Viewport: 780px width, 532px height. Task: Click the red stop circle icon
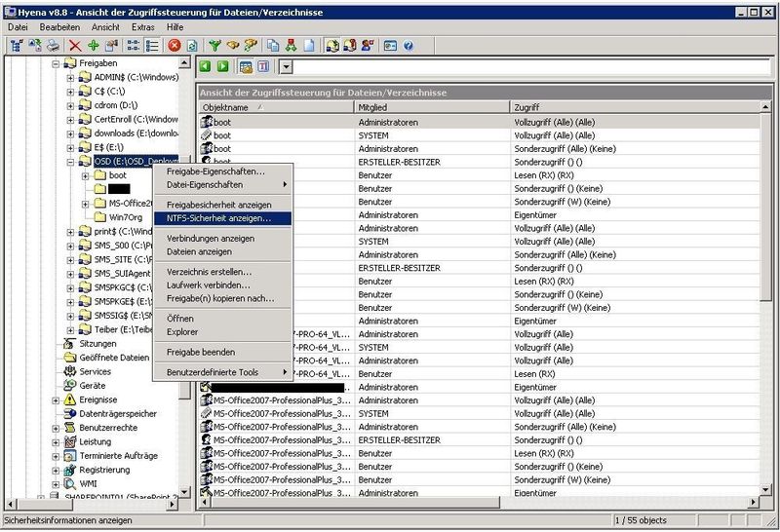175,46
